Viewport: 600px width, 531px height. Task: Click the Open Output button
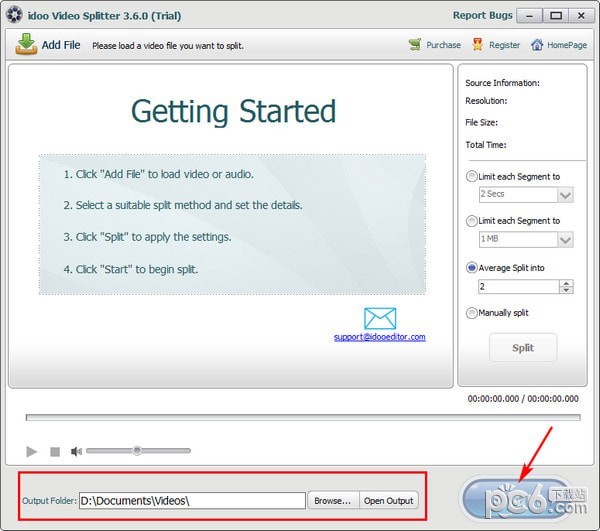(x=388, y=501)
